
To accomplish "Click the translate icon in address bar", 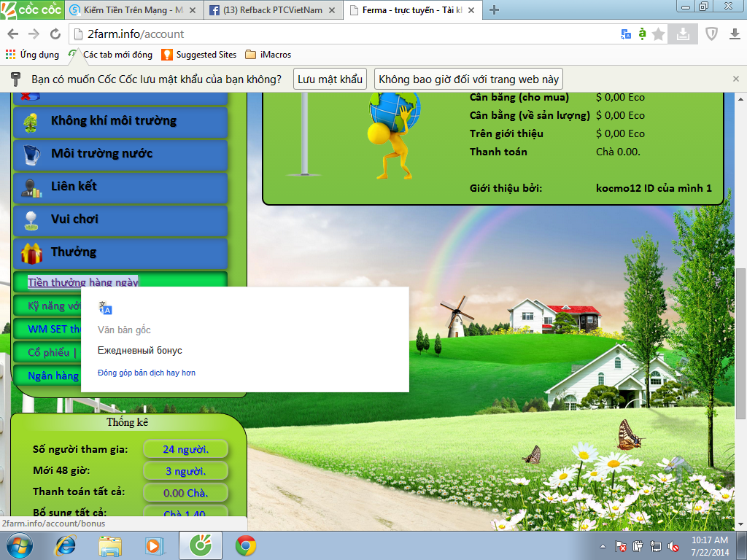I will click(626, 34).
